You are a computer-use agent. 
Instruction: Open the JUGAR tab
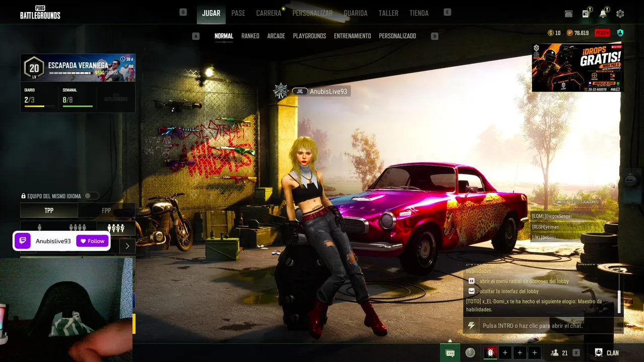[211, 13]
